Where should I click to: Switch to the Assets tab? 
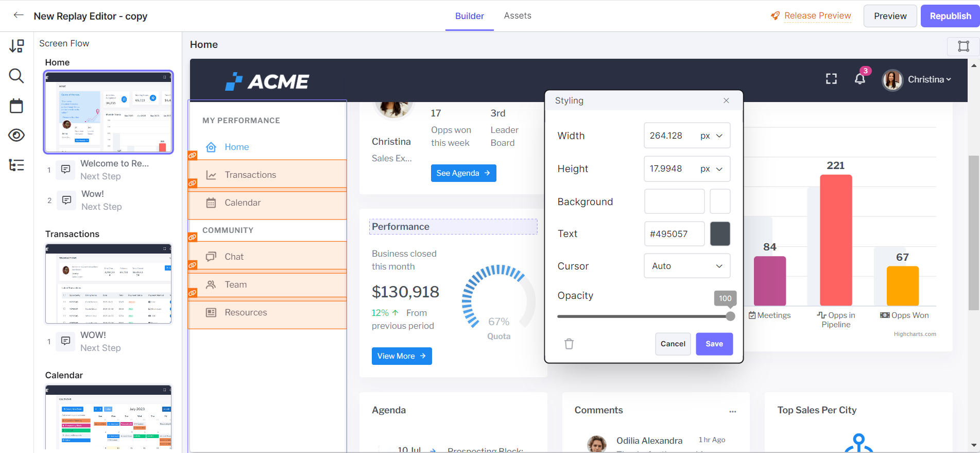click(518, 16)
